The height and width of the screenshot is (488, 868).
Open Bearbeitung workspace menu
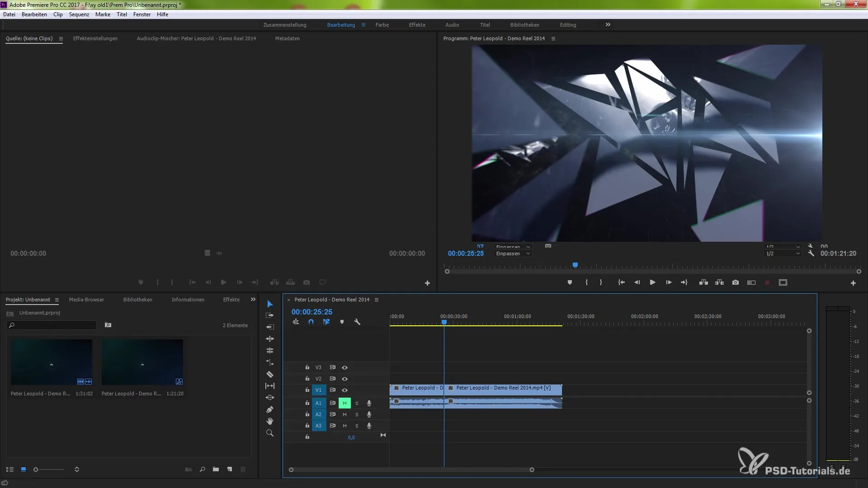[x=363, y=25]
